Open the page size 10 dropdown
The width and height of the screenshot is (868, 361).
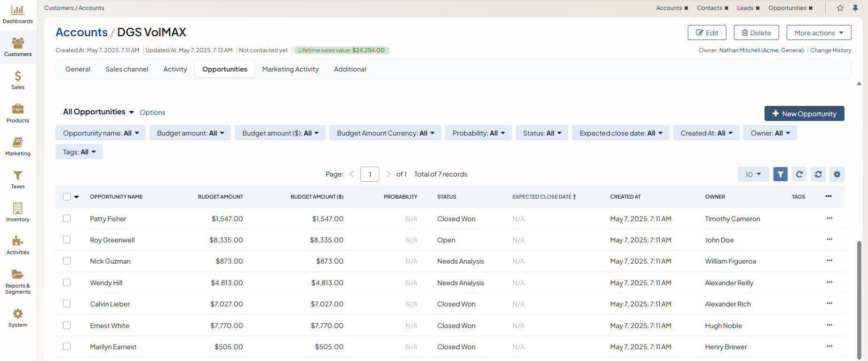click(753, 174)
